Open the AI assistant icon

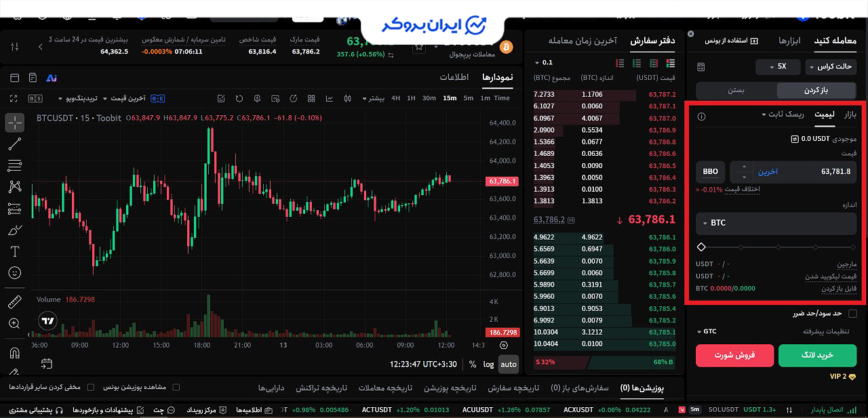tap(52, 78)
